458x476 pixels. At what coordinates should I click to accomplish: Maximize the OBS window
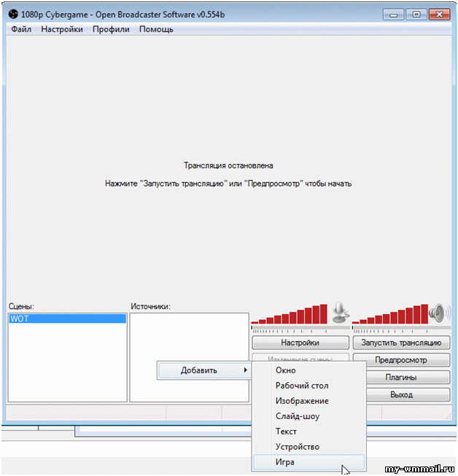(416, 15)
